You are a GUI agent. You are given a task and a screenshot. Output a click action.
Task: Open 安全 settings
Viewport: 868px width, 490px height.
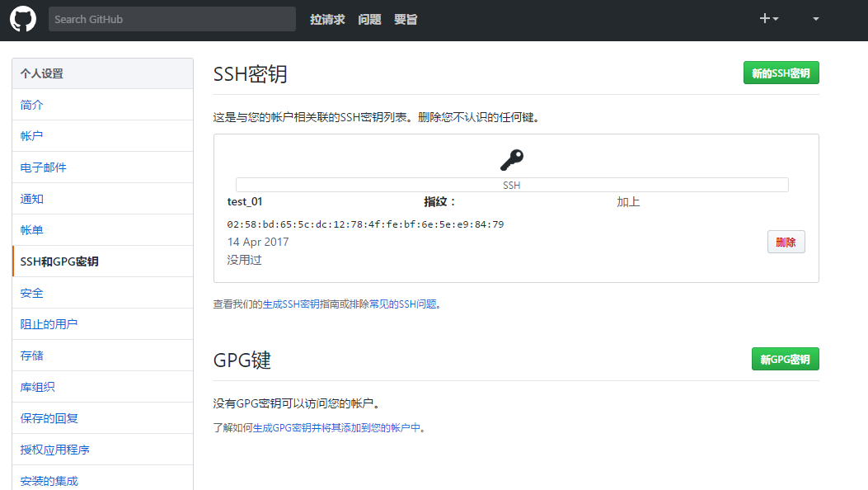click(31, 293)
